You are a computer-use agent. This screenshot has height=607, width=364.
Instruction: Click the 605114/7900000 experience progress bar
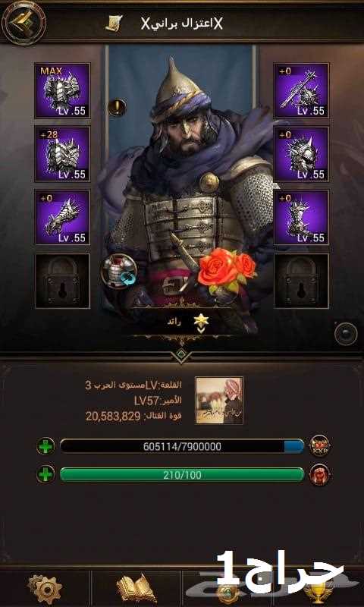point(182,446)
